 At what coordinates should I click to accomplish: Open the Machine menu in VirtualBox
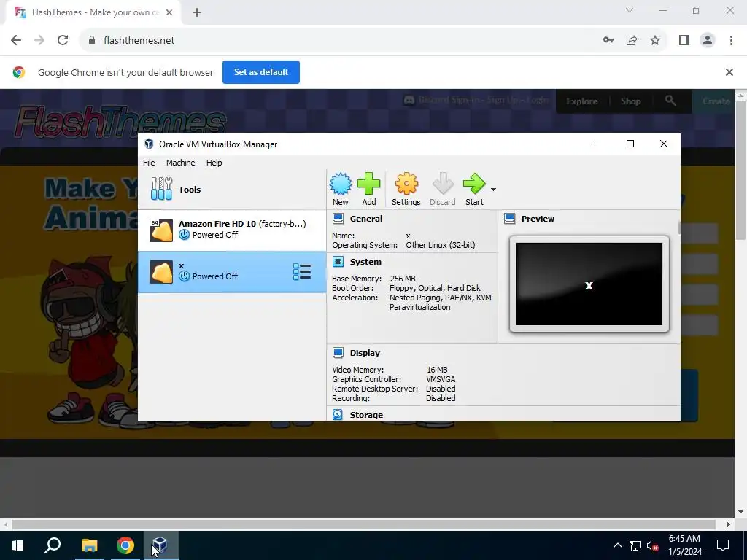click(x=181, y=163)
